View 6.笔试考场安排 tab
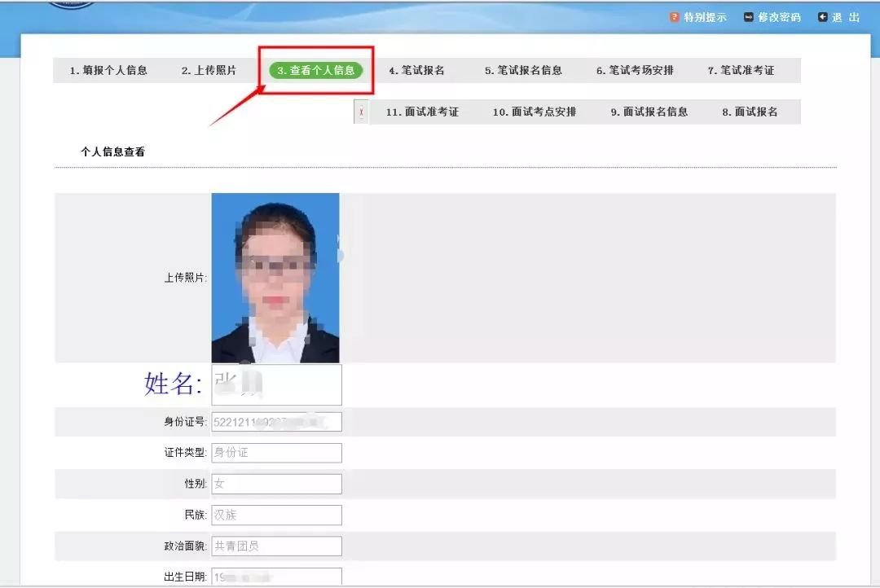This screenshot has width=880, height=588. point(635,71)
